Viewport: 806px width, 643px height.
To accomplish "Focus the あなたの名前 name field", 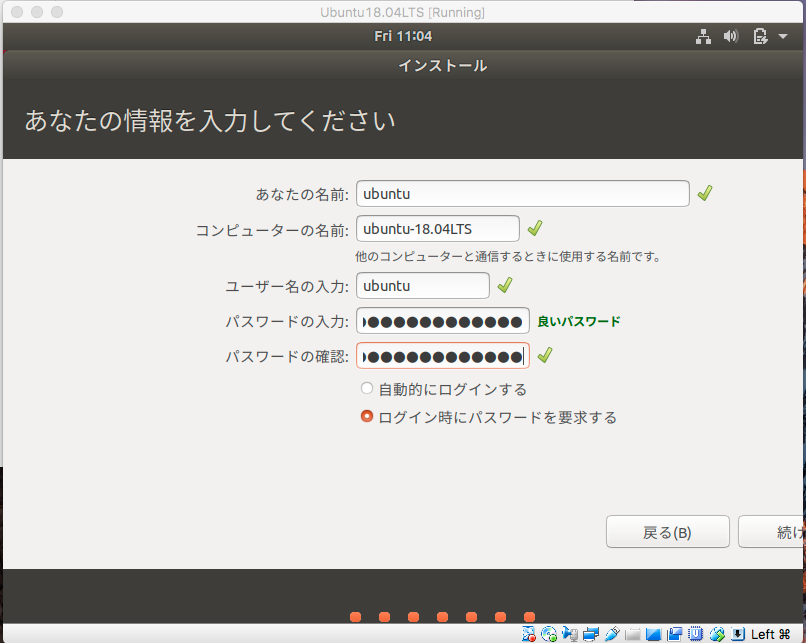I will pyautogui.click(x=523, y=194).
